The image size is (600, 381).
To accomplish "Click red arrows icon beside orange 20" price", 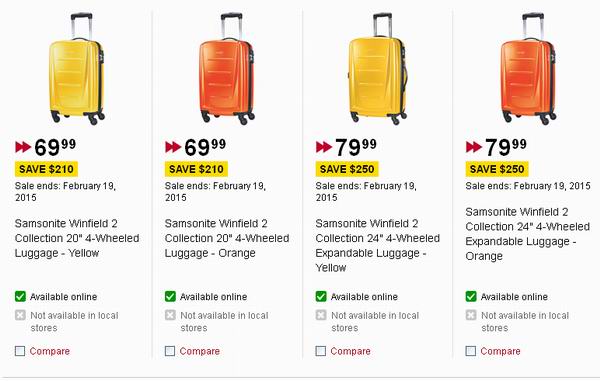I will pos(173,147).
